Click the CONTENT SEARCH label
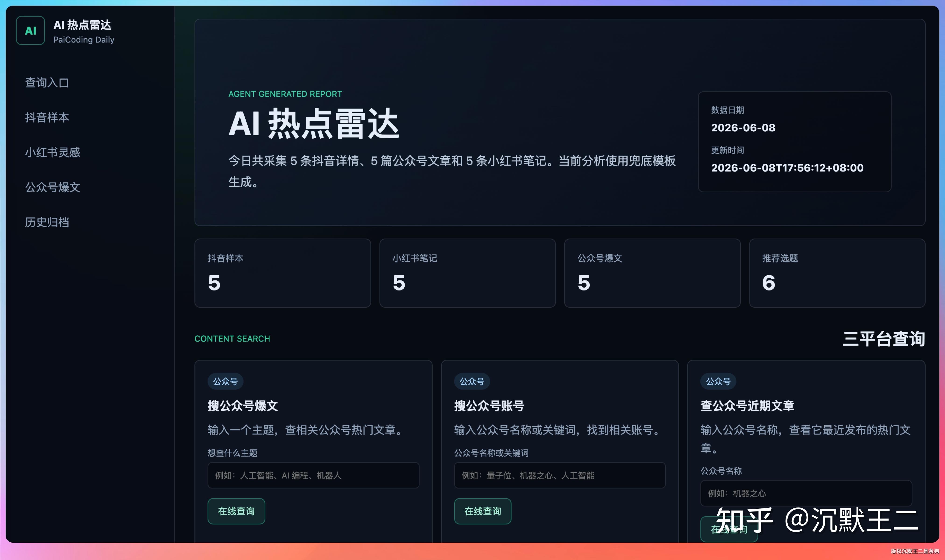 click(x=232, y=339)
